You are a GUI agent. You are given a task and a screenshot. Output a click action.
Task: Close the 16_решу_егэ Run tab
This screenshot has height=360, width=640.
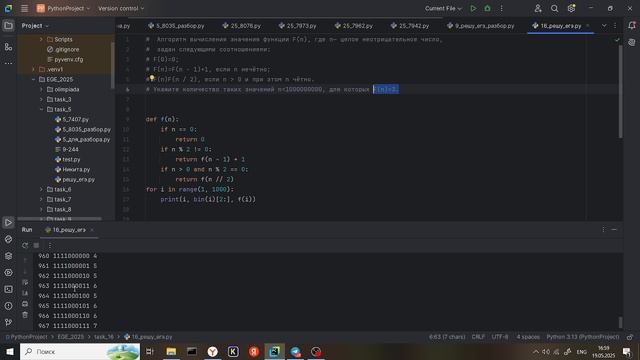point(92,230)
